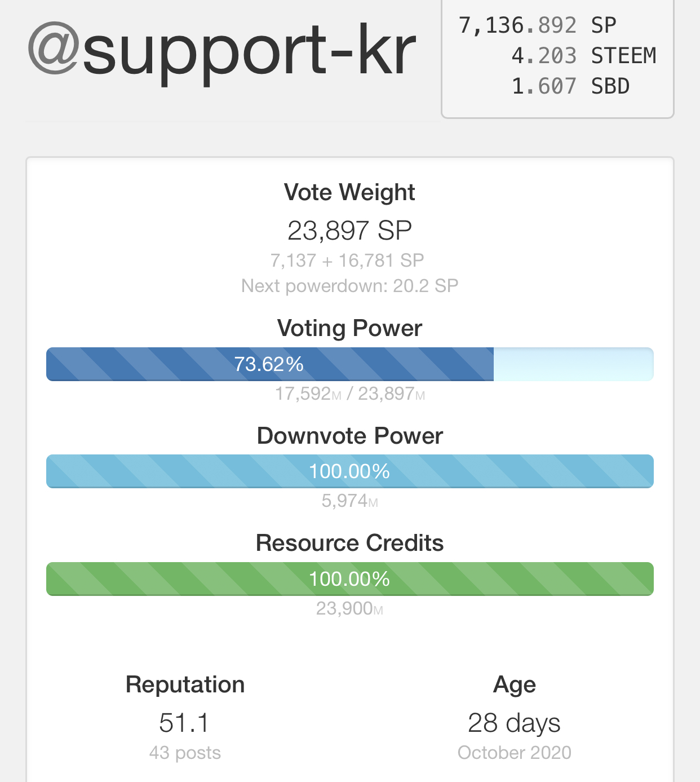Click the @support-kr account name heading
This screenshot has width=700, height=782.
pos(222,51)
